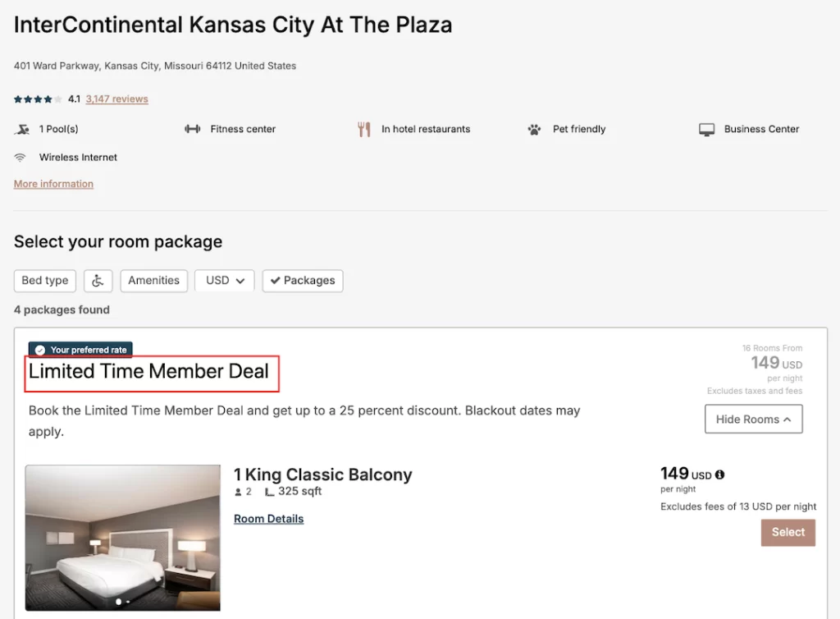Click the Limited Time Member Deal title
The height and width of the screenshot is (619, 840).
[x=148, y=372]
